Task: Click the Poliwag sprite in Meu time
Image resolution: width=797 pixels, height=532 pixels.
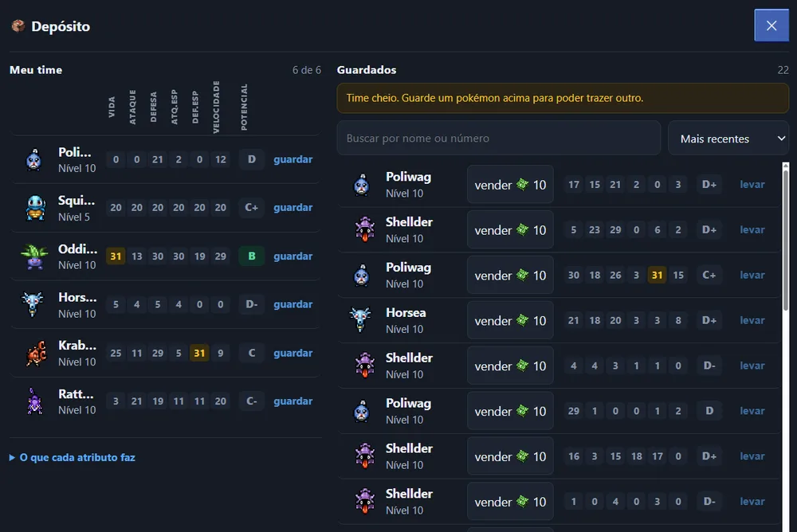Action: [34, 160]
